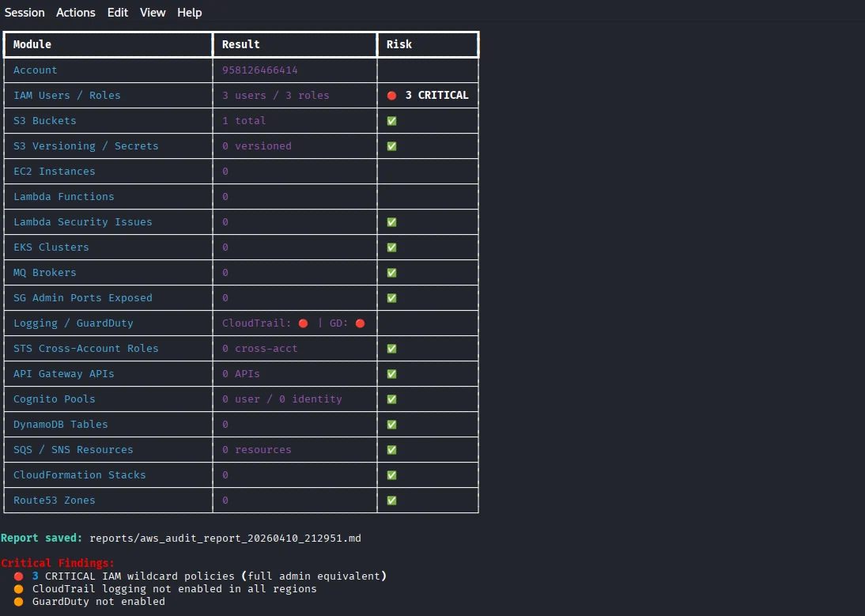Click the green check for SQS / SNS Resources

click(391, 450)
